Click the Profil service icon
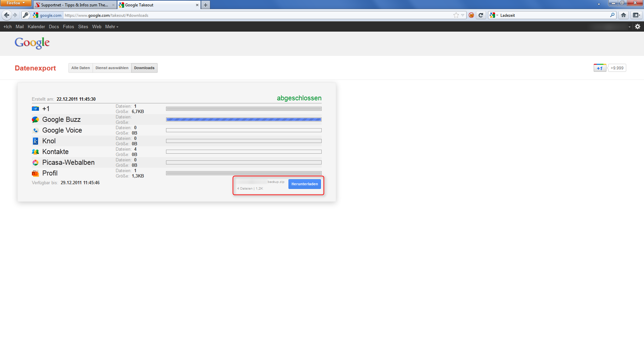 36,173
